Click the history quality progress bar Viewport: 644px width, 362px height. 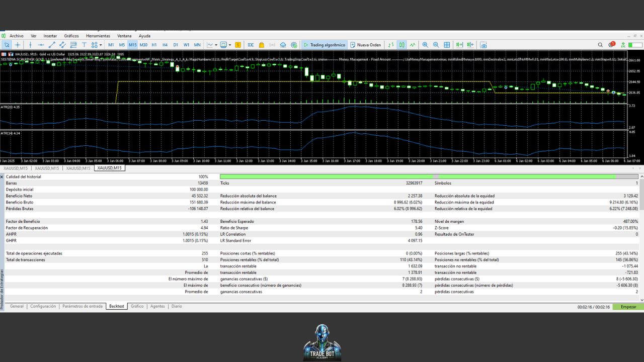click(429, 176)
